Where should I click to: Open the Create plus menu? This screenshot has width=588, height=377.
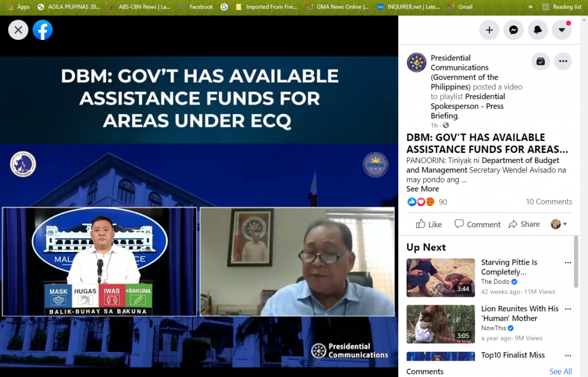pyautogui.click(x=489, y=30)
